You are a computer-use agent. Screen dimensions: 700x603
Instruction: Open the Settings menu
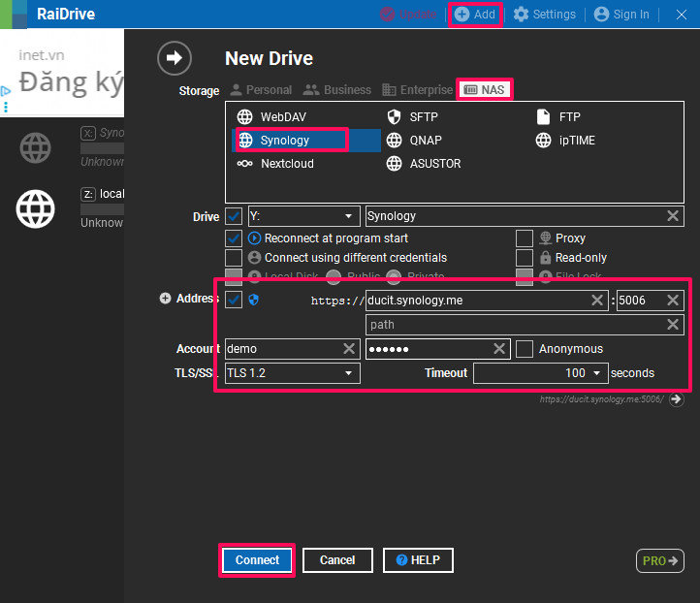pyautogui.click(x=544, y=15)
